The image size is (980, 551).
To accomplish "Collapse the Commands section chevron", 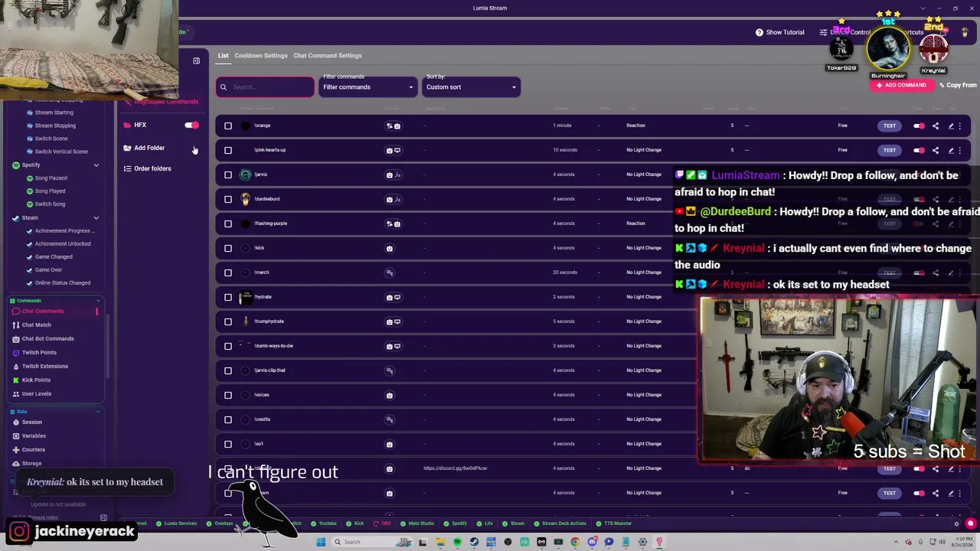I will pyautogui.click(x=97, y=301).
